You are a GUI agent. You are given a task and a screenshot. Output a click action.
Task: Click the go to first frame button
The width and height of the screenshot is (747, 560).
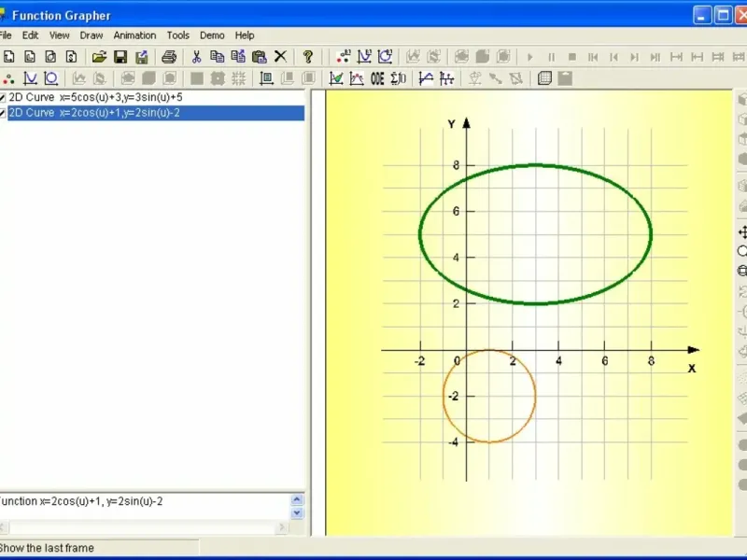593,57
